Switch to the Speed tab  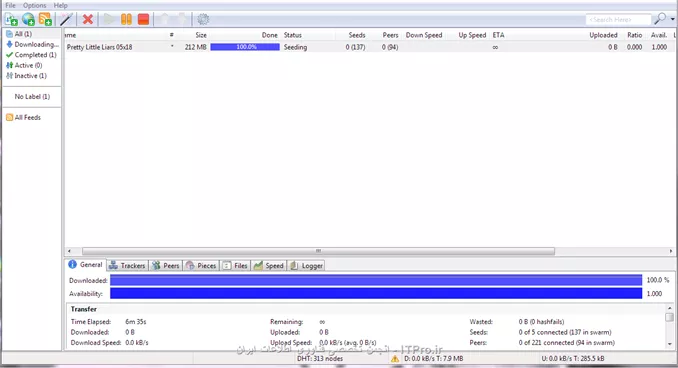point(269,266)
